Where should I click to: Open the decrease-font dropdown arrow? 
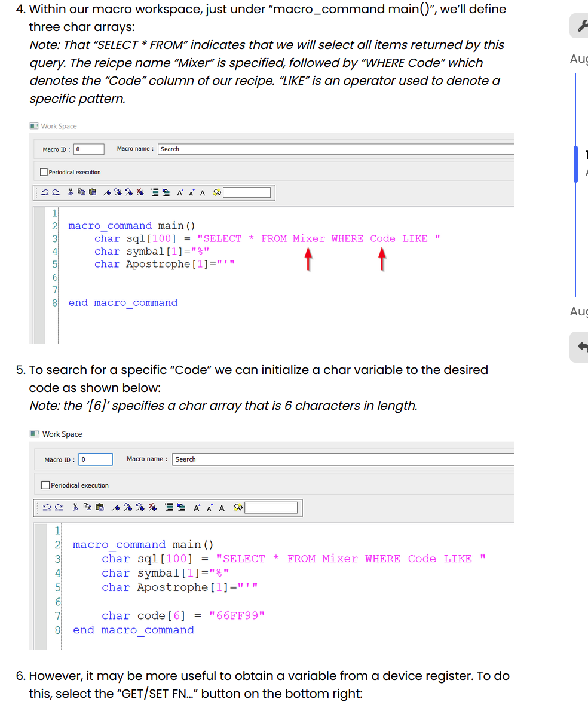(x=194, y=189)
